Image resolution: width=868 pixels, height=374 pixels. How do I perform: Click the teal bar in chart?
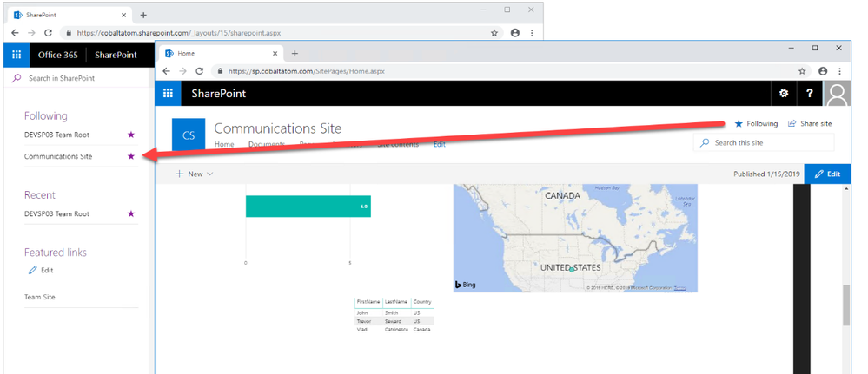point(308,207)
